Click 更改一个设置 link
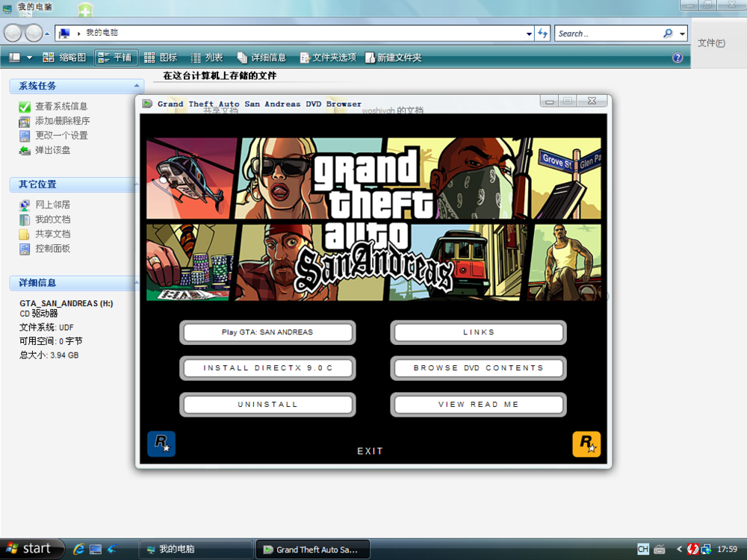 click(61, 136)
